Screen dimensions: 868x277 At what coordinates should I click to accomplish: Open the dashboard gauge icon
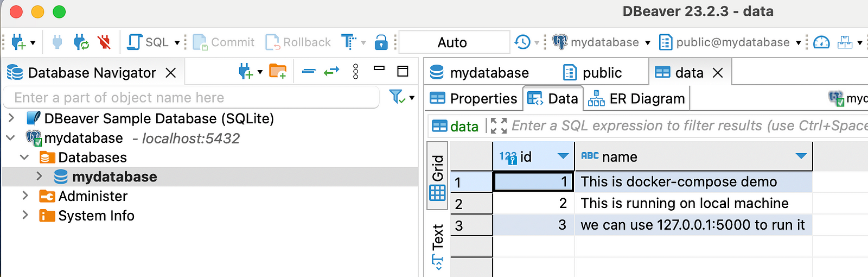click(821, 42)
